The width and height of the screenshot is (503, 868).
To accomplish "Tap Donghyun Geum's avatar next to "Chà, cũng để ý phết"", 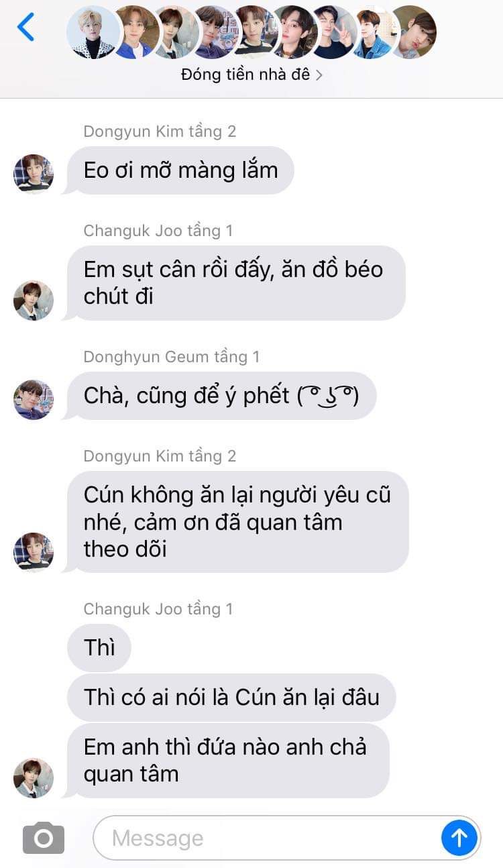I will point(34,400).
